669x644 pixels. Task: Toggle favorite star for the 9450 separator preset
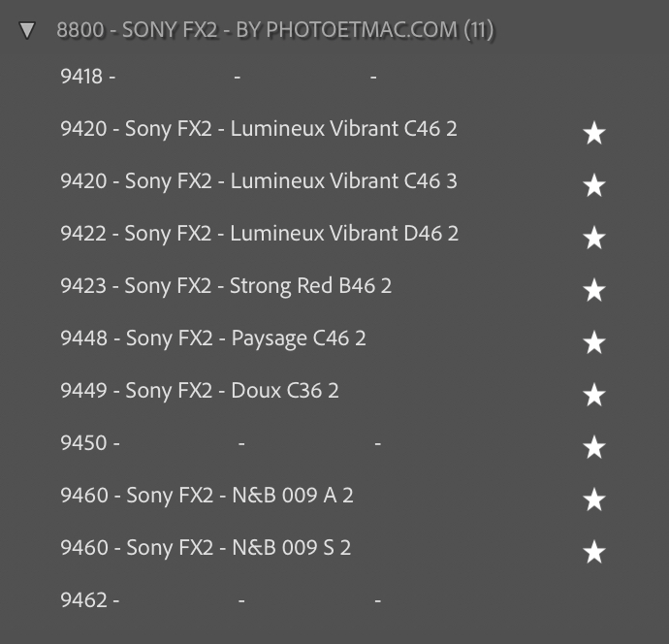[594, 448]
